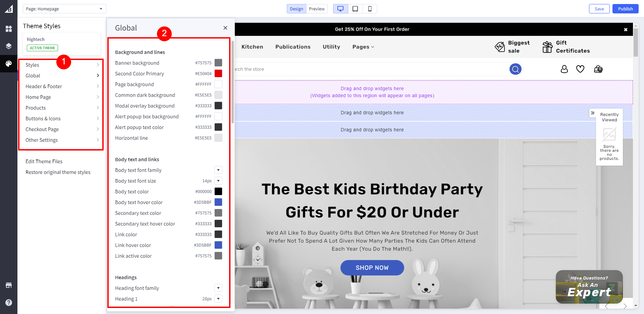
Task: Click the Publish button
Action: (625, 9)
